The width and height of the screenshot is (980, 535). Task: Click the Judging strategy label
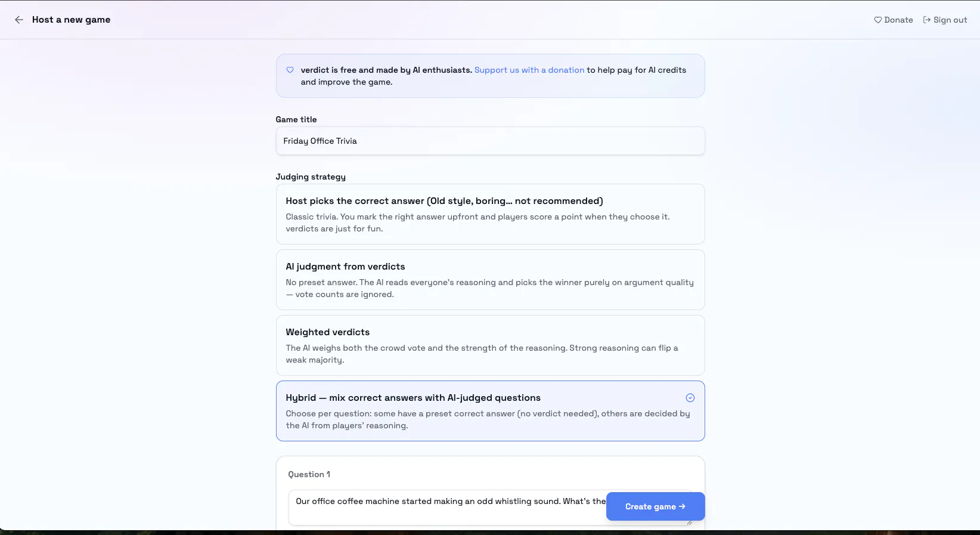[311, 177]
